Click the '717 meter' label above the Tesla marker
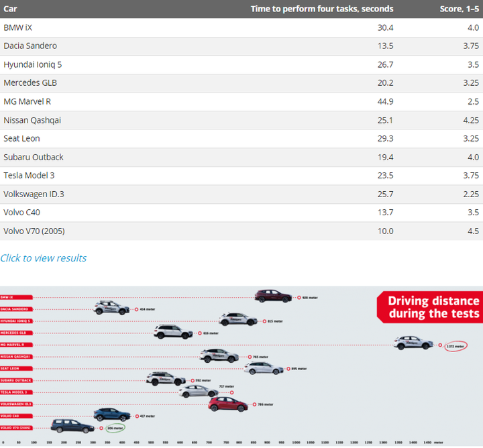483x448 pixels. tap(227, 386)
